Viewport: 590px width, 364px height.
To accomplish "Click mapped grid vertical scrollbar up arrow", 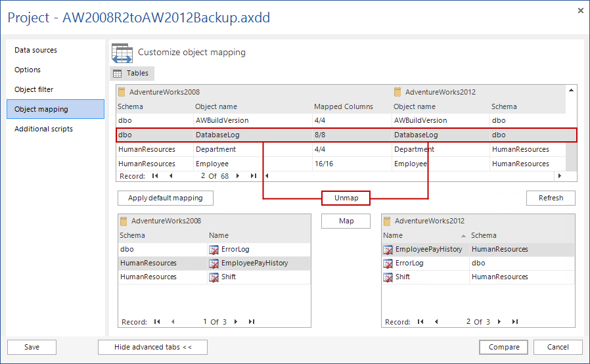I will pos(571,90).
